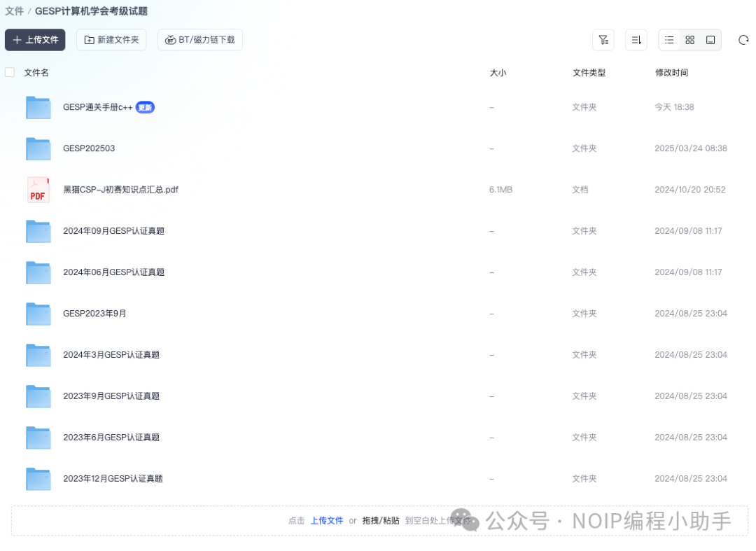Click 拖拽/粘贴 text in upload area
This screenshot has height=551, width=756.
(381, 521)
